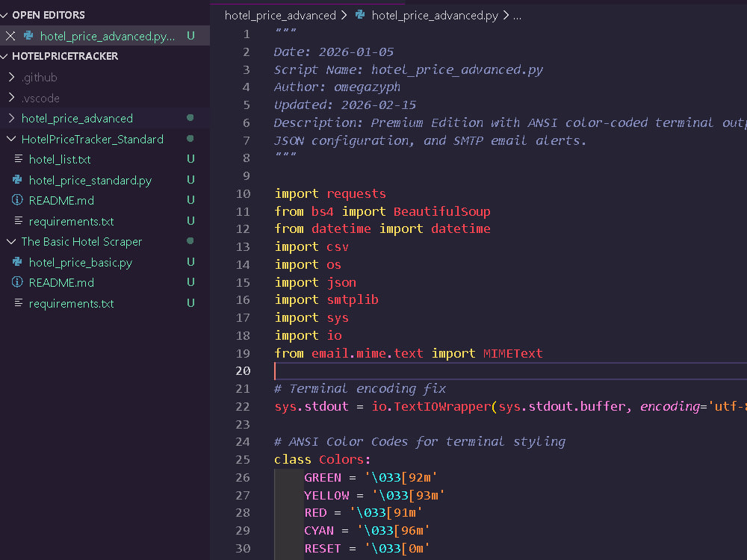Click text file icon beside hotel_list.txt
747x560 pixels.
18,158
